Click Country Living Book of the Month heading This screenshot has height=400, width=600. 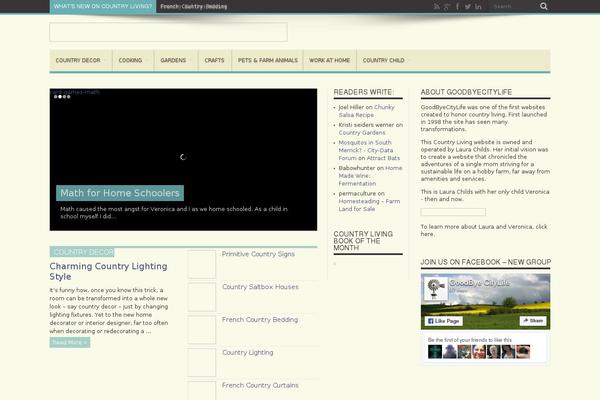[x=363, y=241]
